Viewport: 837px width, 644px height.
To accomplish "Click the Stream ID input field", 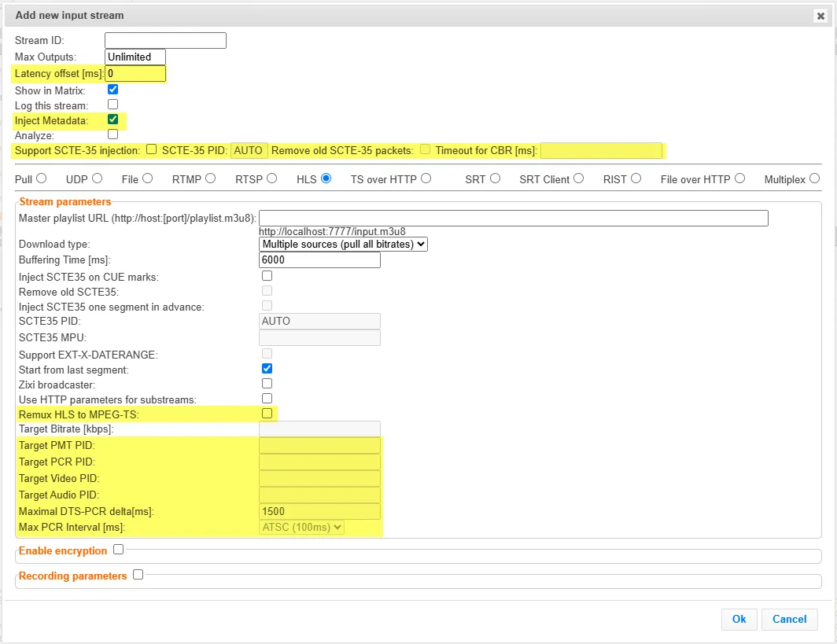I will (x=165, y=41).
